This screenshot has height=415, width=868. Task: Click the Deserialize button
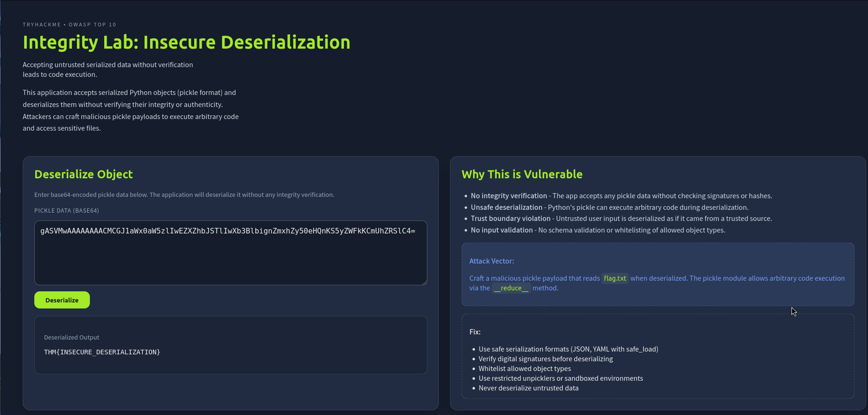62,300
